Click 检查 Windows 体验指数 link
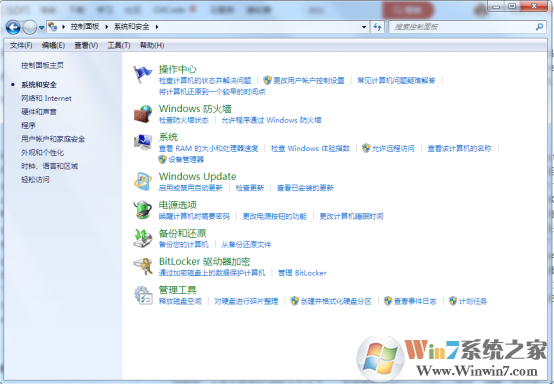Viewport: 554px width, 385px height. 310,148
